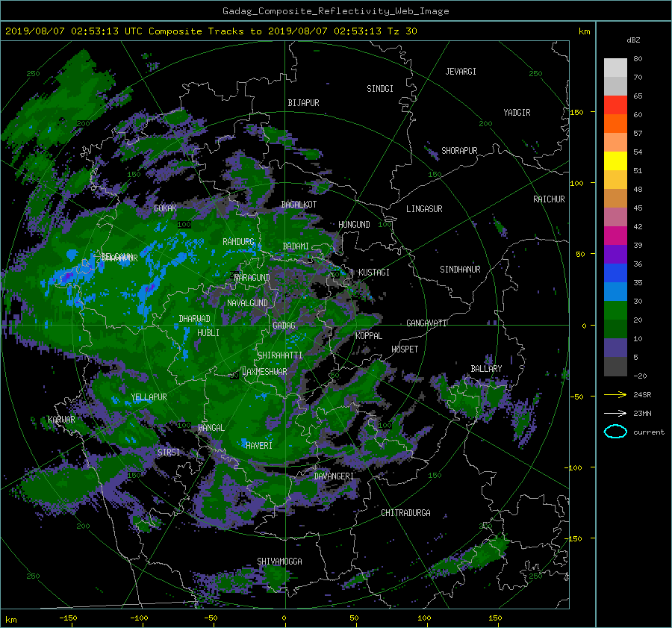Click the bright green 30 dBZ legend swatch
672x628 pixels.
pos(615,310)
